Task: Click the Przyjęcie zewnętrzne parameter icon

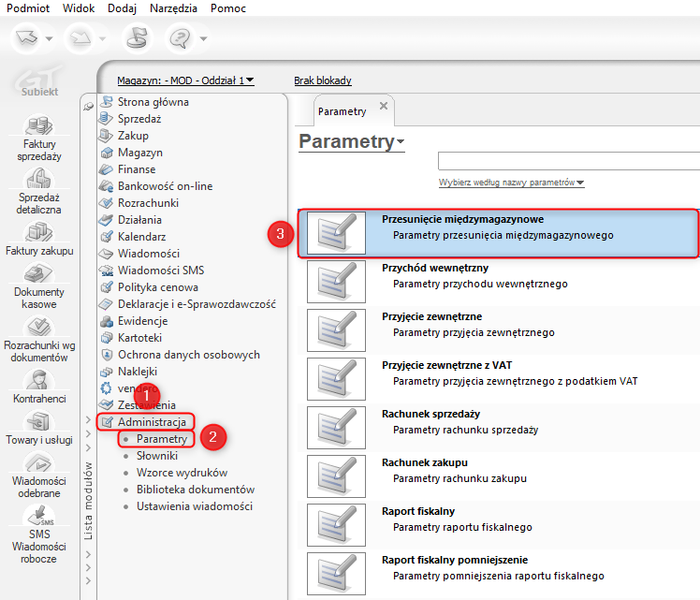Action: click(x=336, y=330)
